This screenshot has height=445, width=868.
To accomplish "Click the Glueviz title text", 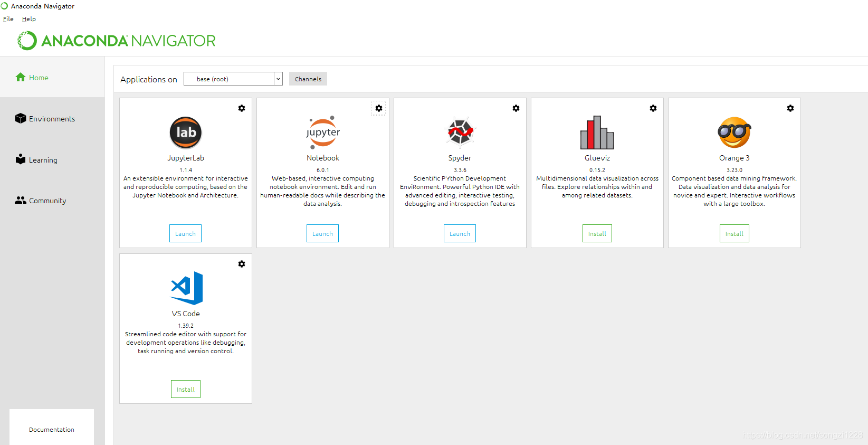I will pos(597,158).
